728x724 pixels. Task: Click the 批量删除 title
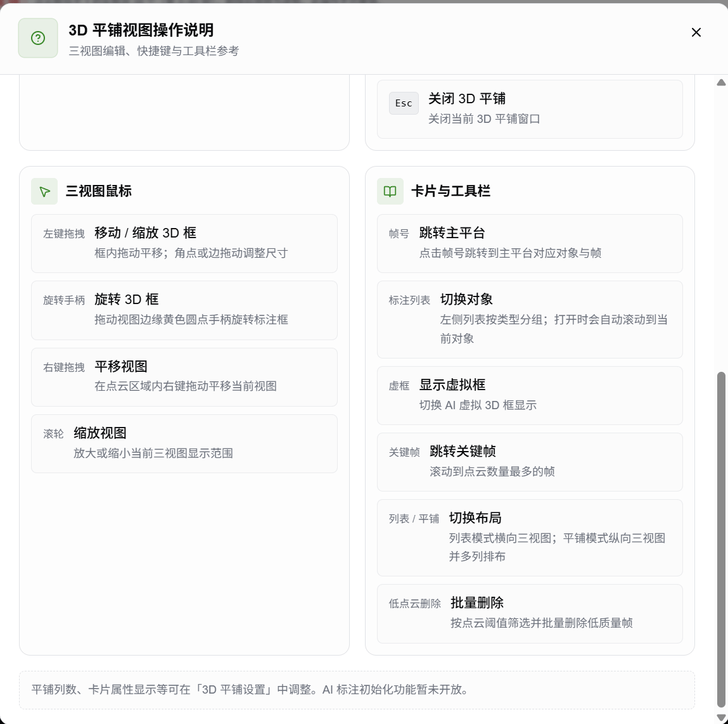pyautogui.click(x=477, y=603)
